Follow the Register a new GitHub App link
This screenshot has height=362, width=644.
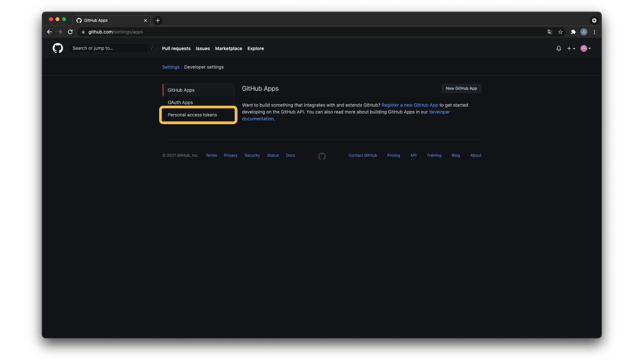[x=410, y=105]
